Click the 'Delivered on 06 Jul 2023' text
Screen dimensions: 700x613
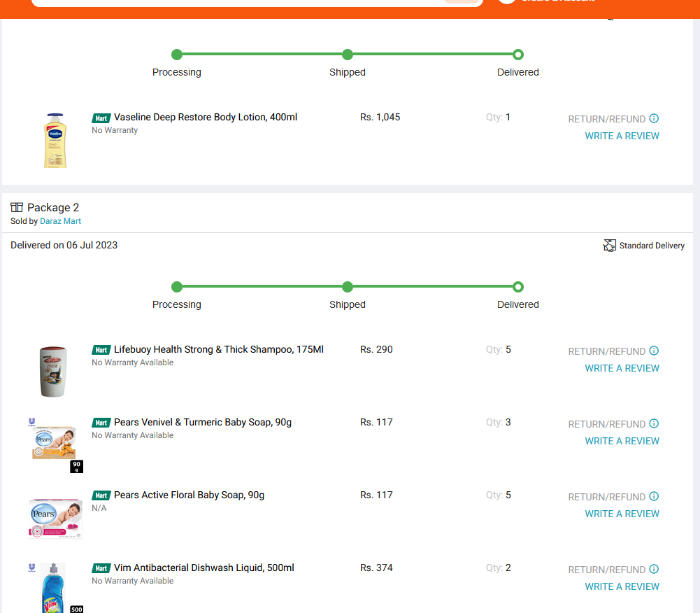64,246
